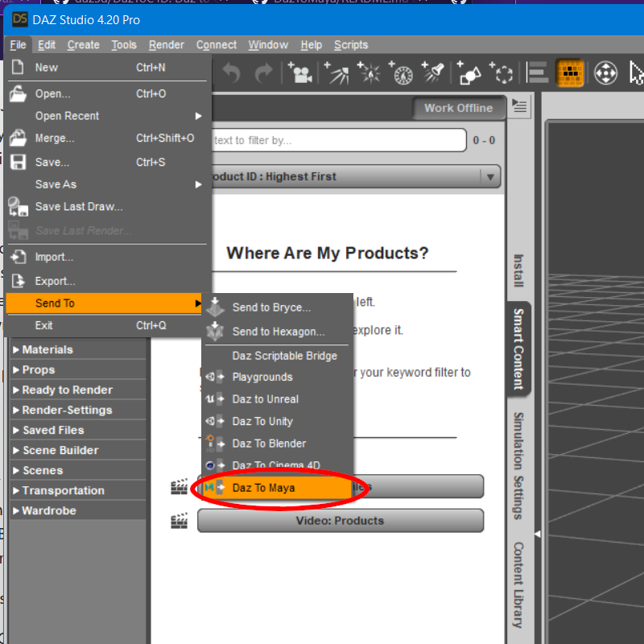This screenshot has width=644, height=644.
Task: Select Daz To Unity bridge
Action: [x=277, y=421]
